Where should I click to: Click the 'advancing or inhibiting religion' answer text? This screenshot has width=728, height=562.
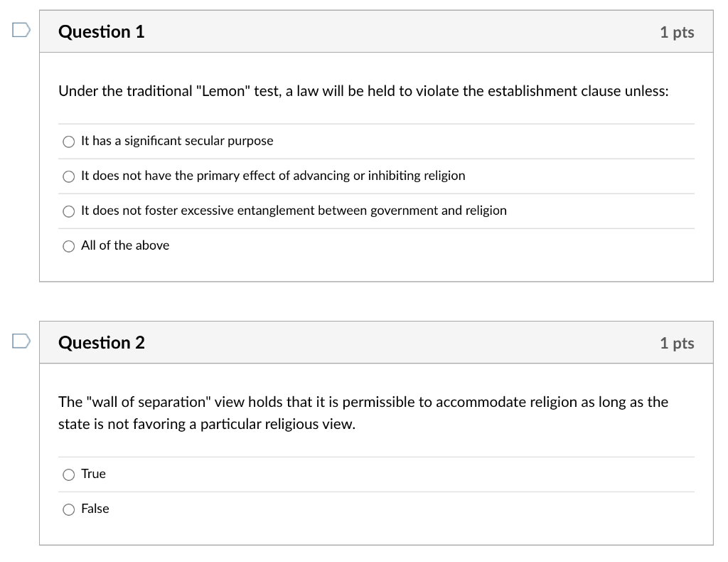(273, 176)
